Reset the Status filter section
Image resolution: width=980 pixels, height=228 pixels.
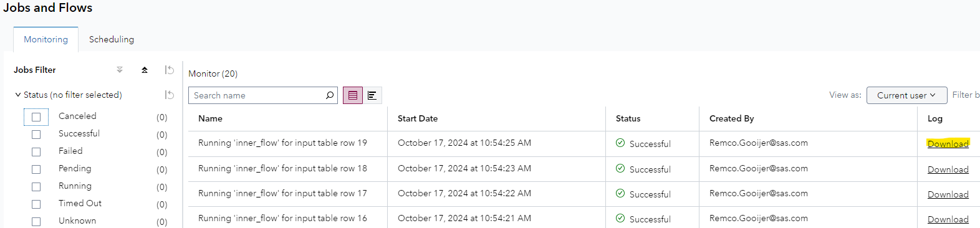coord(169,95)
